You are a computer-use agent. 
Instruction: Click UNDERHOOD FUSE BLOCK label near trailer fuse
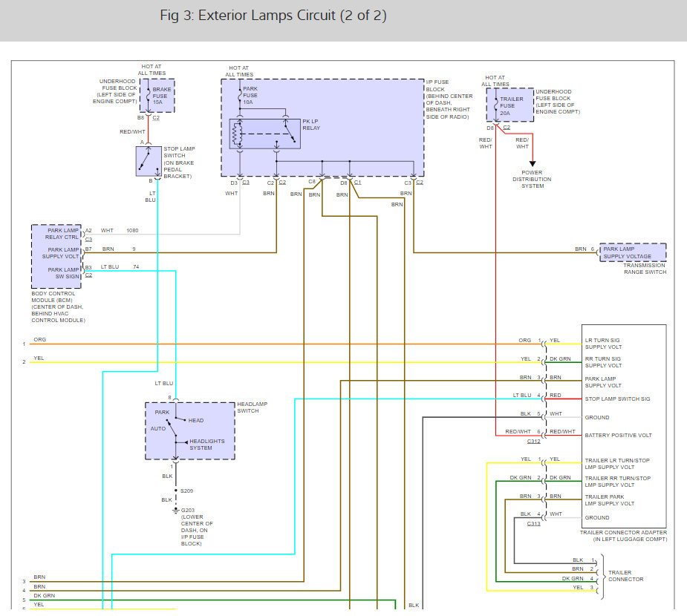point(558,102)
